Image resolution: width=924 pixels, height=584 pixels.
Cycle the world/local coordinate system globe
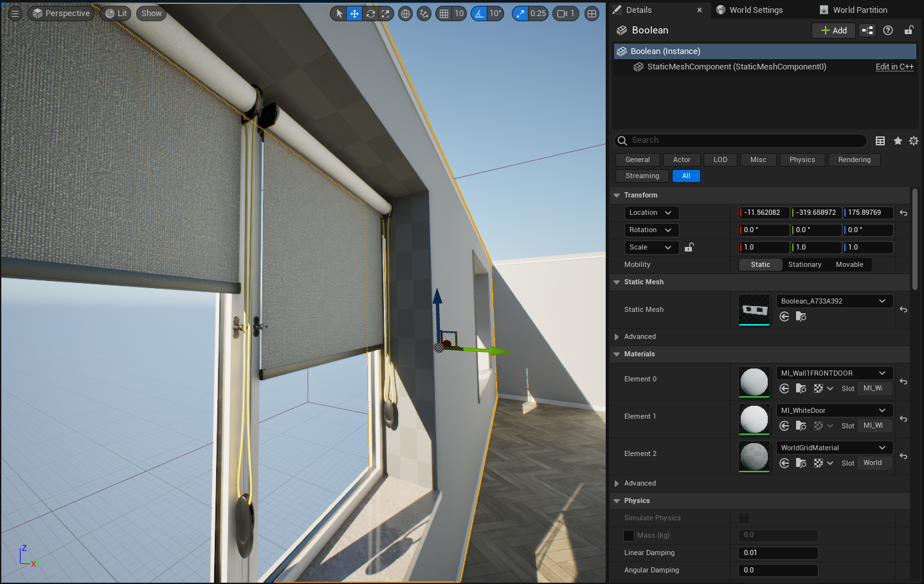coord(405,14)
